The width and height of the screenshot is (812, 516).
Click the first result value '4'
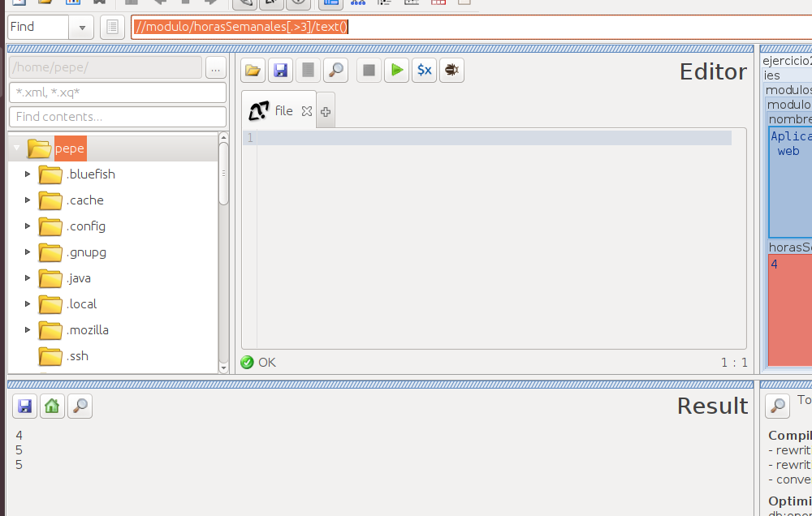tap(19, 435)
